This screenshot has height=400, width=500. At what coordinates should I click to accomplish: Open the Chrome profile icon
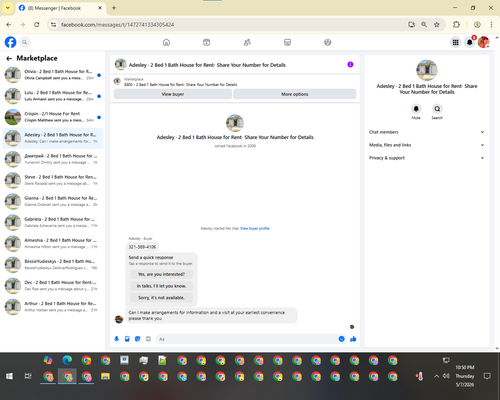coord(477,25)
